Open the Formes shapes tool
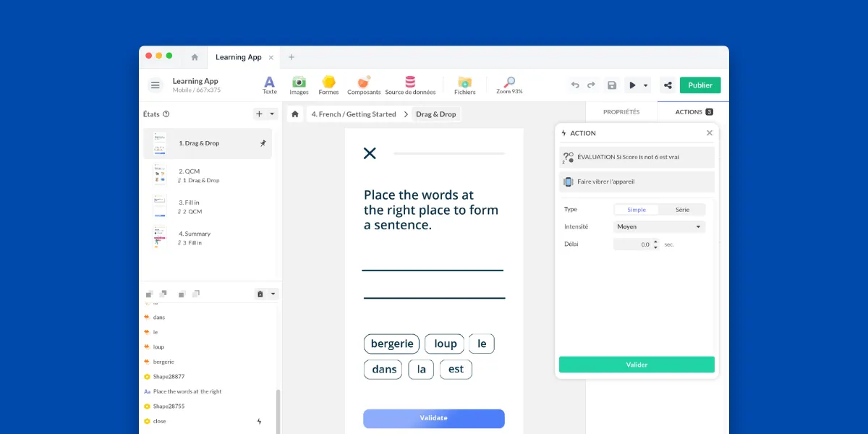 point(328,84)
